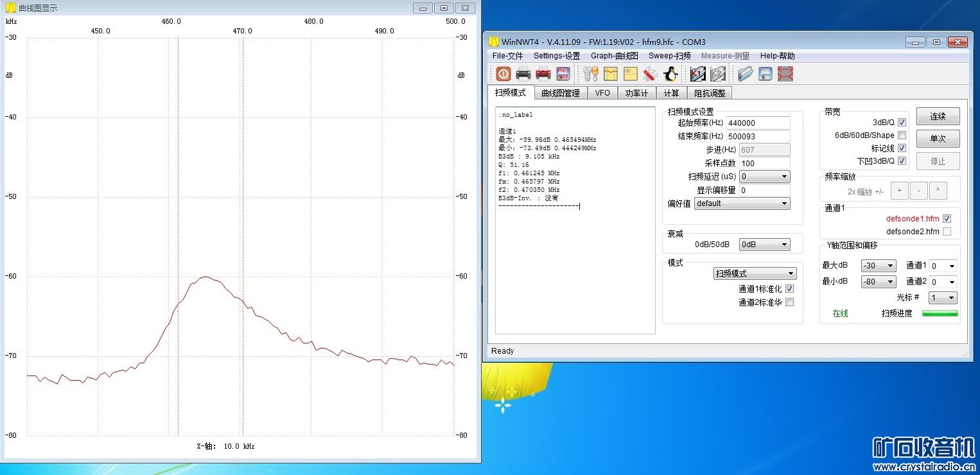Click the 起始频率(Hz) input field
Image resolution: width=980 pixels, height=475 pixels.
coord(758,123)
